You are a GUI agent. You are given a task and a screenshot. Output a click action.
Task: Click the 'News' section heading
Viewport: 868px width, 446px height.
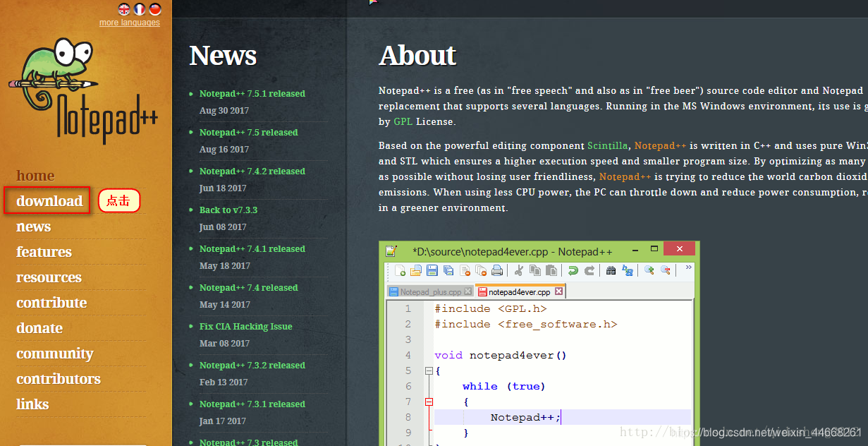click(223, 56)
